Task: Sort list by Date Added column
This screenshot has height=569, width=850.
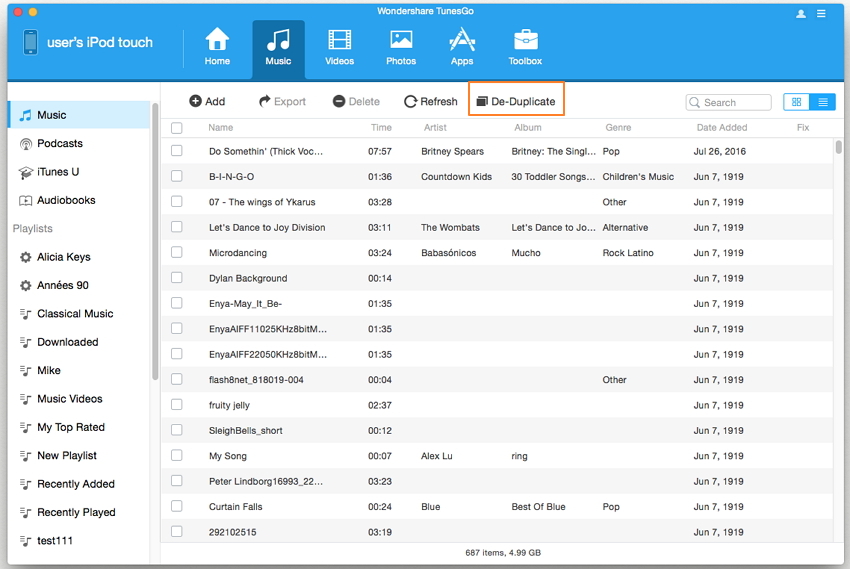Action: click(x=722, y=128)
